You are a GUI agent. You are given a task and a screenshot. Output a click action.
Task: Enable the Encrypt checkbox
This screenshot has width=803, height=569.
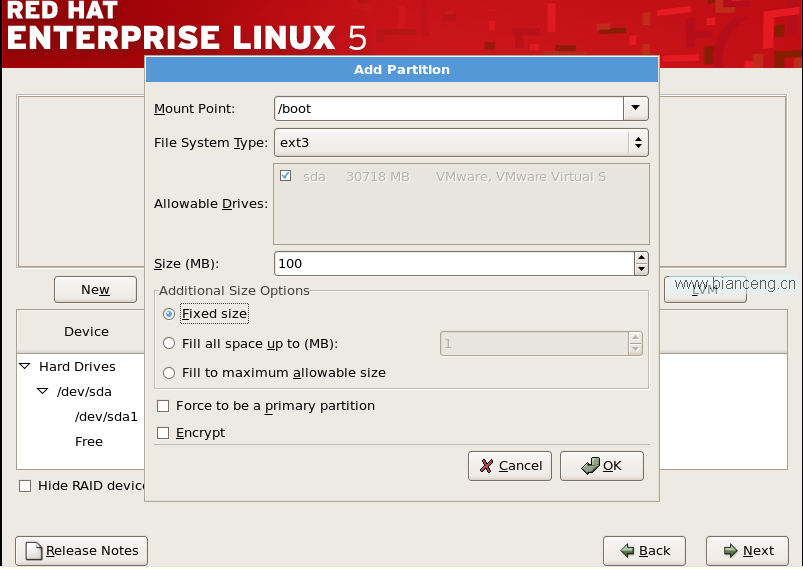163,433
